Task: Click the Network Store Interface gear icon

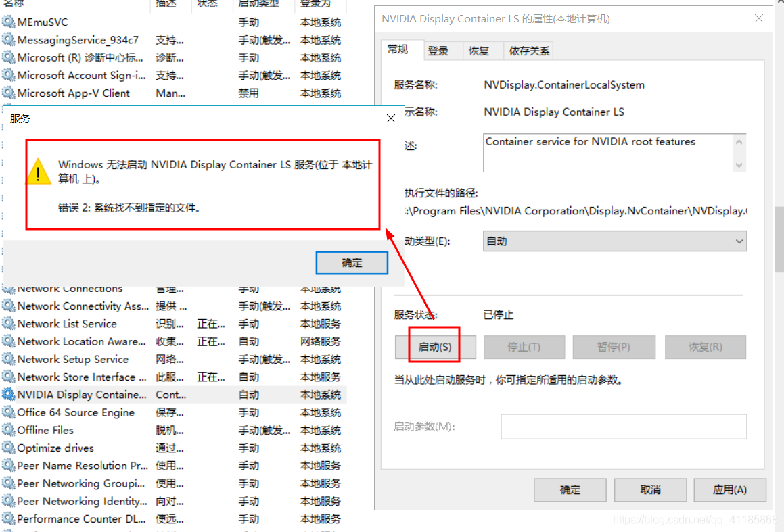Action: coord(8,377)
